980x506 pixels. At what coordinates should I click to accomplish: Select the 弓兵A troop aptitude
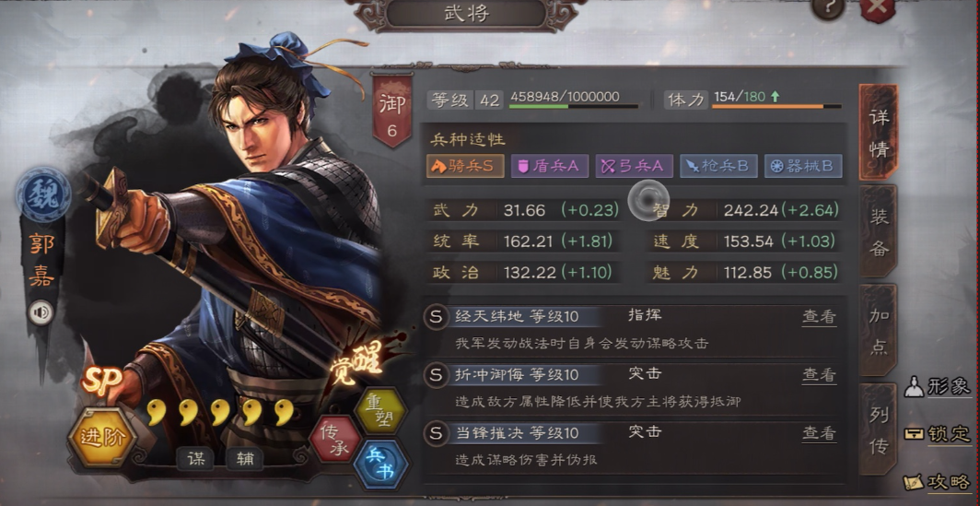(x=634, y=166)
